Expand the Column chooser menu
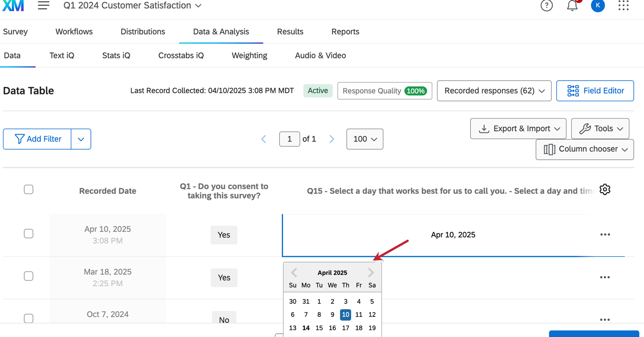This screenshot has width=644, height=337. point(585,149)
